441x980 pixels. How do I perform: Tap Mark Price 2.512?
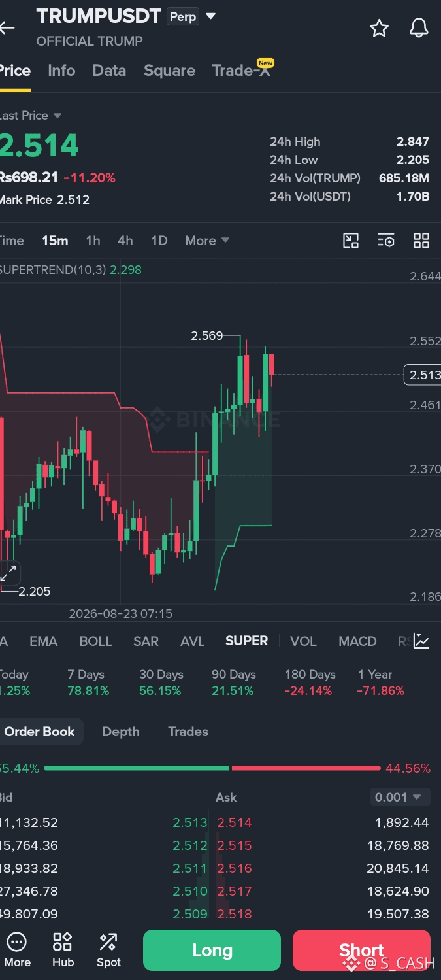tap(44, 200)
